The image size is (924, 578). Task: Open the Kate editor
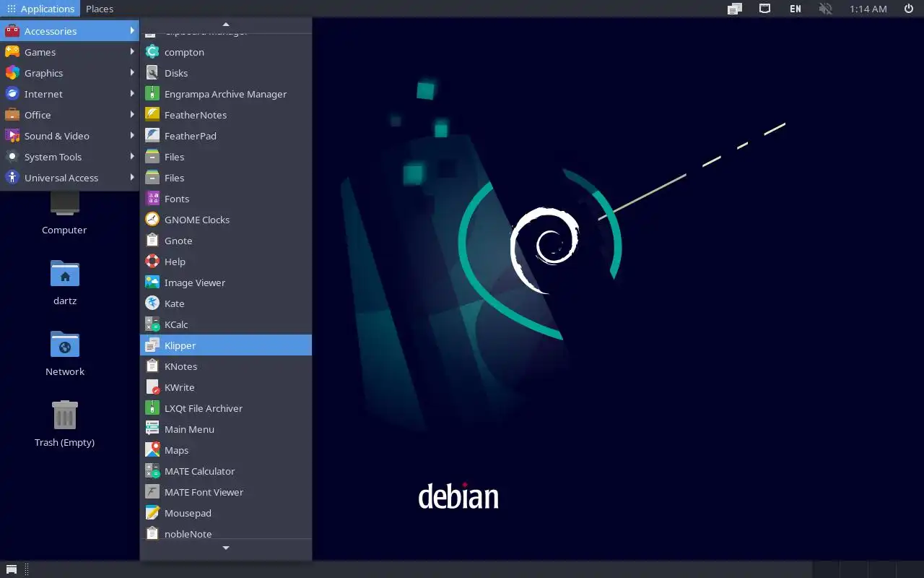click(x=226, y=303)
